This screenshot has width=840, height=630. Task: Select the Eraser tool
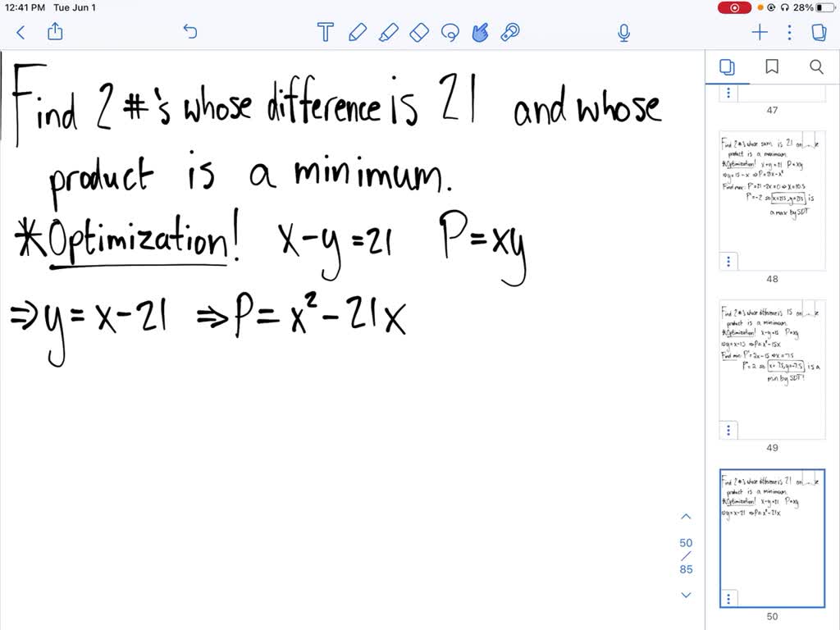(419, 32)
